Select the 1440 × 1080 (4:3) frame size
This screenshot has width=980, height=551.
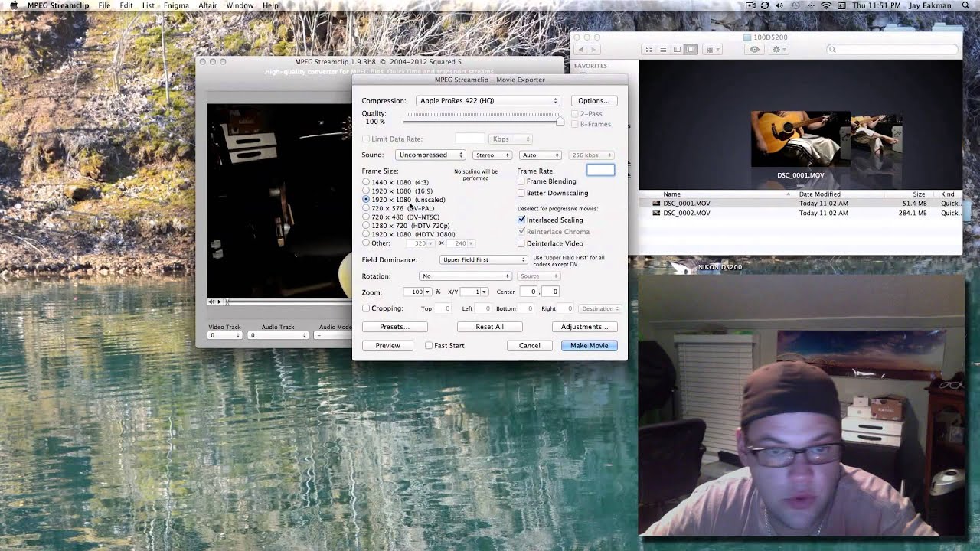366,182
